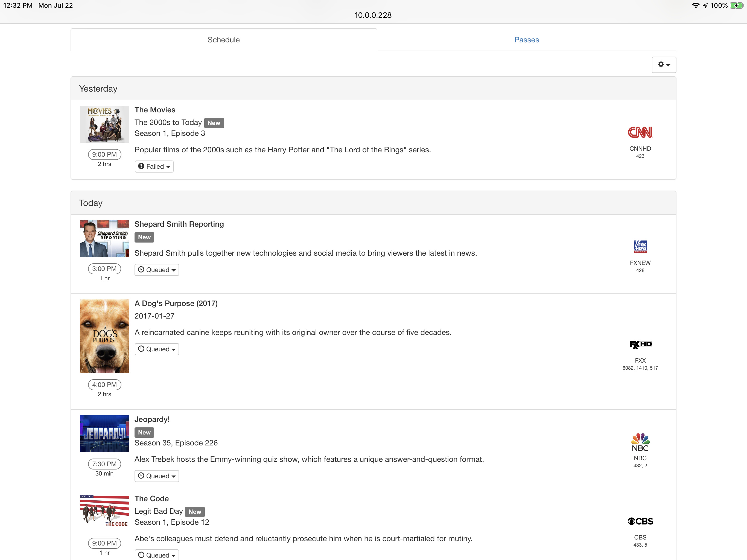
Task: Click the 9:00 PM time badge for The Movies
Action: 104,154
